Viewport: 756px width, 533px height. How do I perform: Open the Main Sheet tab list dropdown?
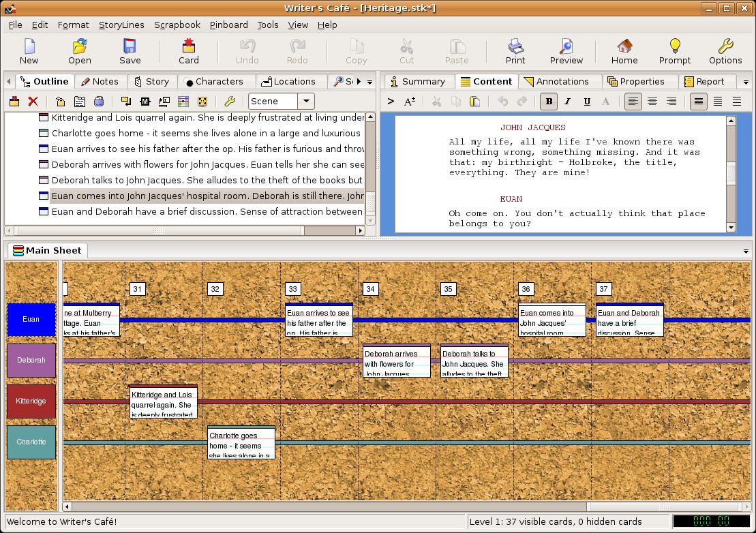pos(746,251)
